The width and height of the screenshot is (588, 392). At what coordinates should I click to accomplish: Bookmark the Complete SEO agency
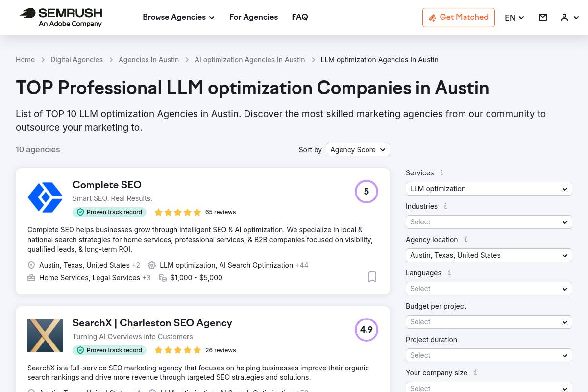[372, 277]
